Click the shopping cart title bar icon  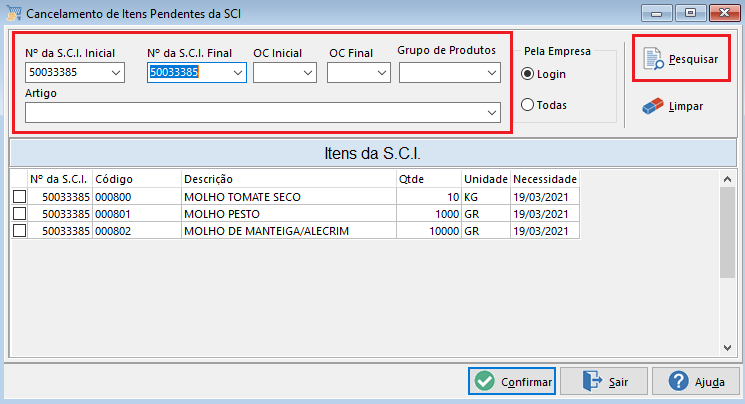point(13,13)
